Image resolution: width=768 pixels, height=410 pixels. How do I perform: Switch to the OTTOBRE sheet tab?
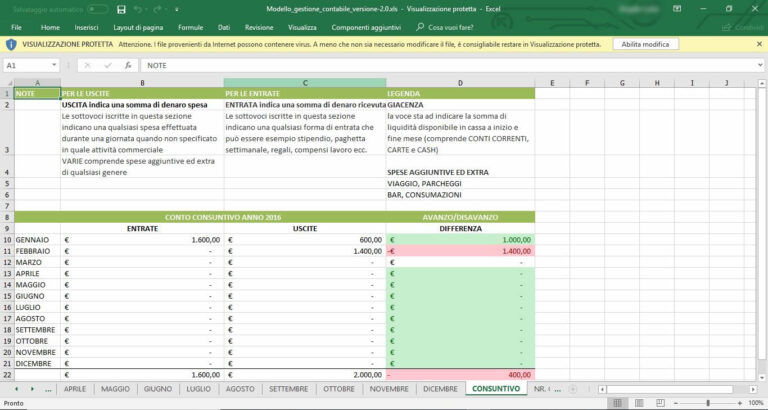[x=339, y=389]
